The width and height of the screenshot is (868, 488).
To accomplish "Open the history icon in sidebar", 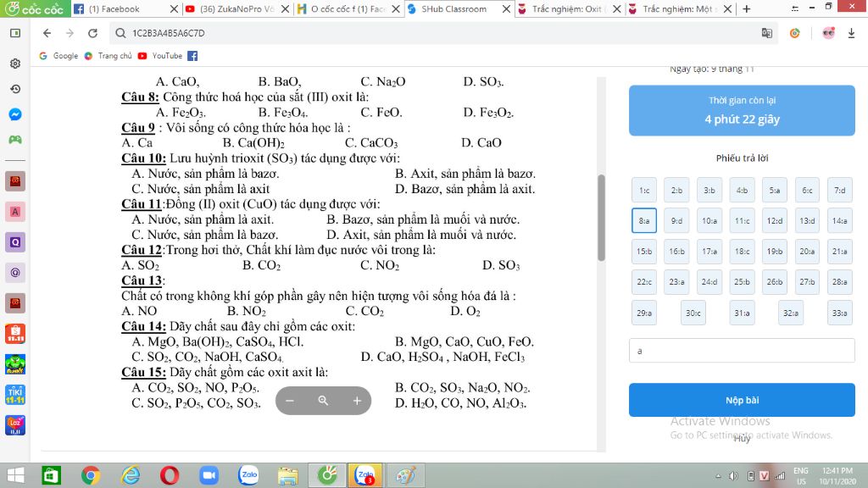I will 15,88.
